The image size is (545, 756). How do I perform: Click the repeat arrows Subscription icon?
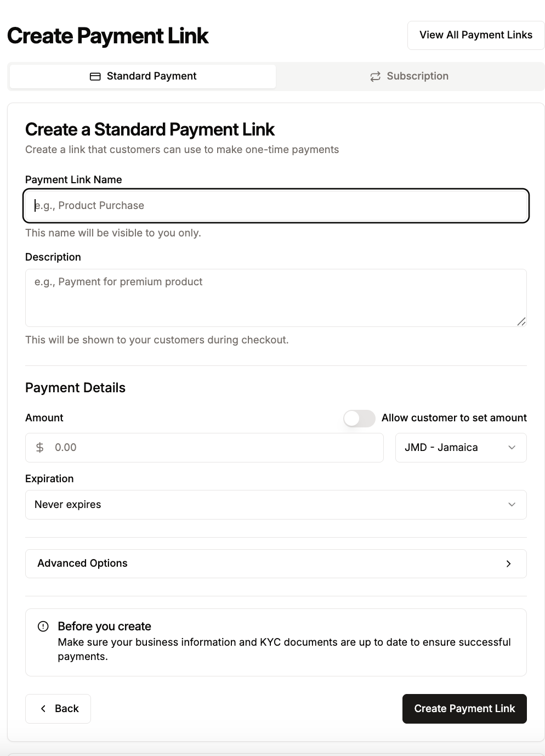point(375,77)
